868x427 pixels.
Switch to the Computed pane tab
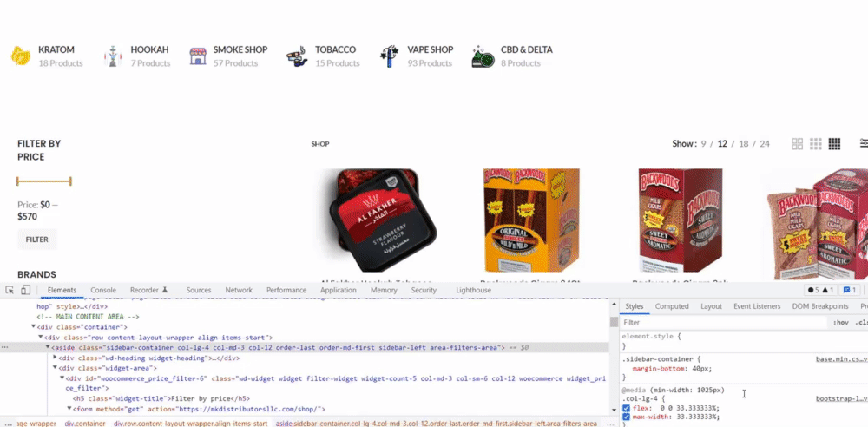tap(672, 306)
